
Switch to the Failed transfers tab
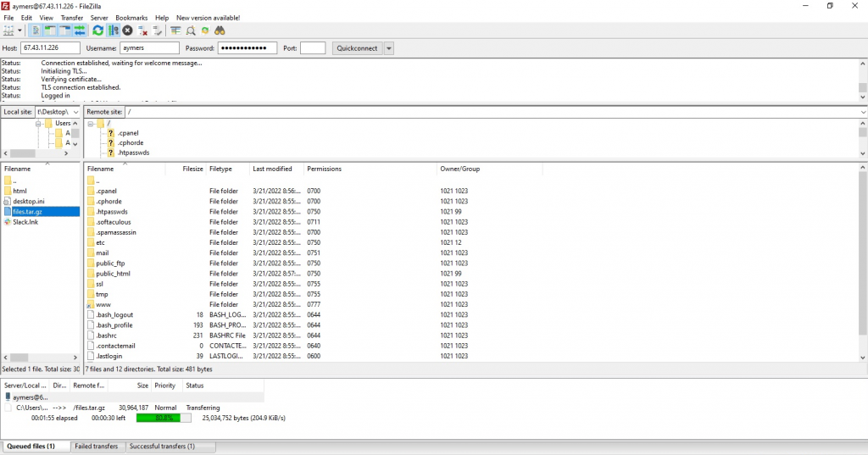(x=95, y=446)
